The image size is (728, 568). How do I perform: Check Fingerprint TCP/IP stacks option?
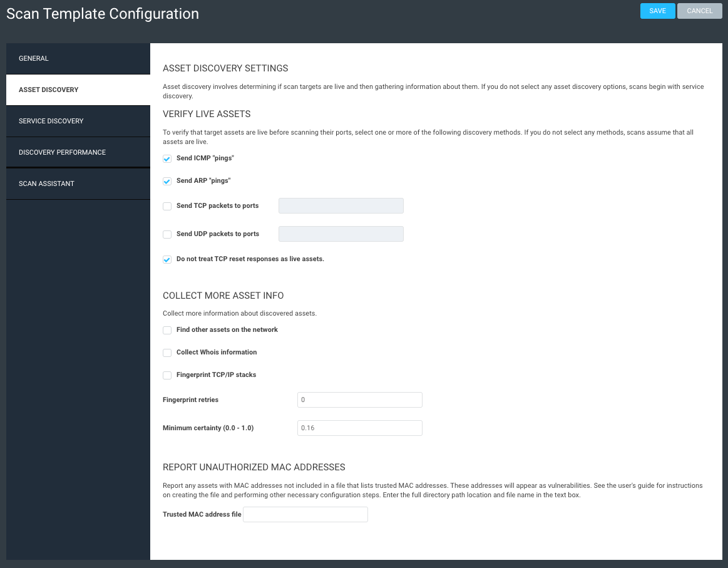[x=167, y=375]
